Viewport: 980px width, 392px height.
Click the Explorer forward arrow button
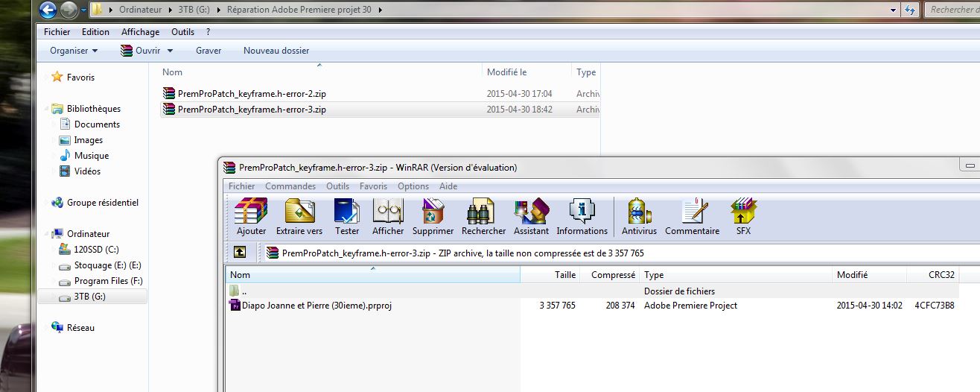tap(69, 10)
